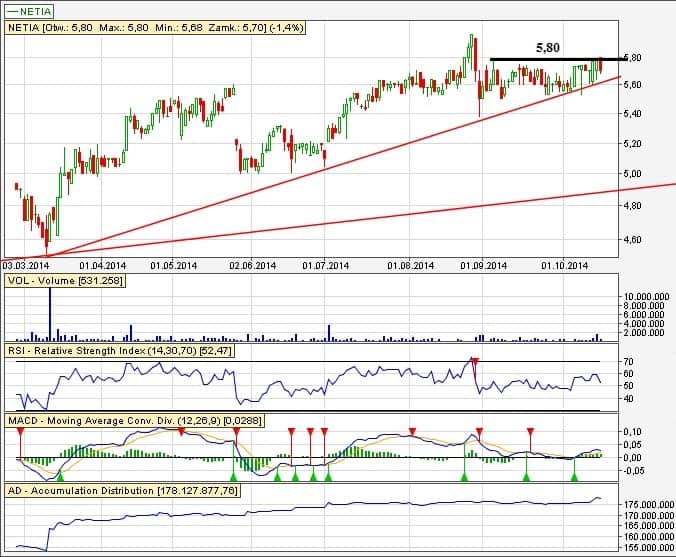
Task: Click the 01.09.2014 date label
Action: (x=481, y=266)
